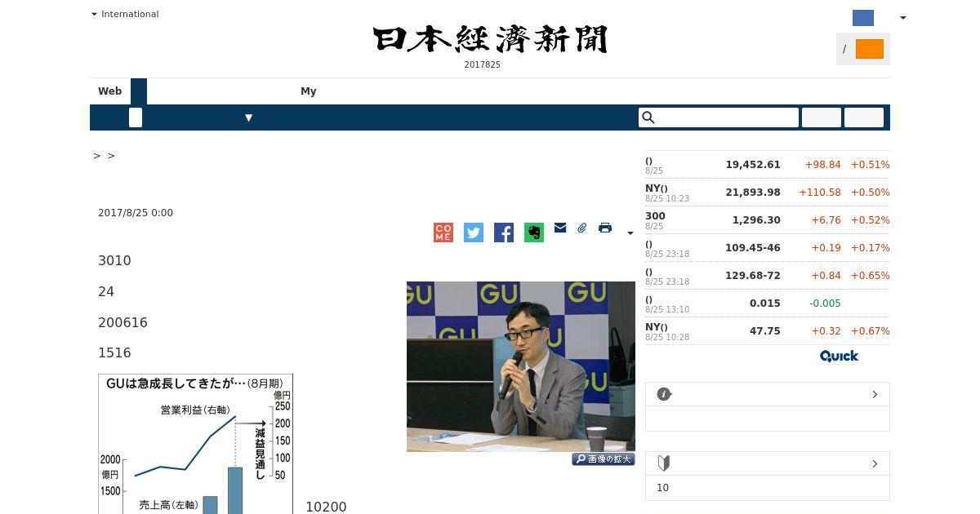The height and width of the screenshot is (514, 980).
Task: Click the info icon in sidebar
Action: 664,394
